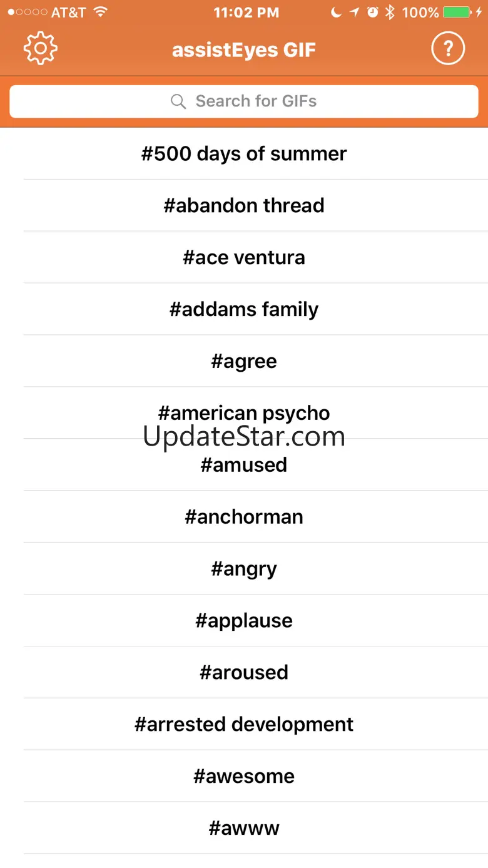
Task: Select the #anchorman tag
Action: click(x=244, y=517)
